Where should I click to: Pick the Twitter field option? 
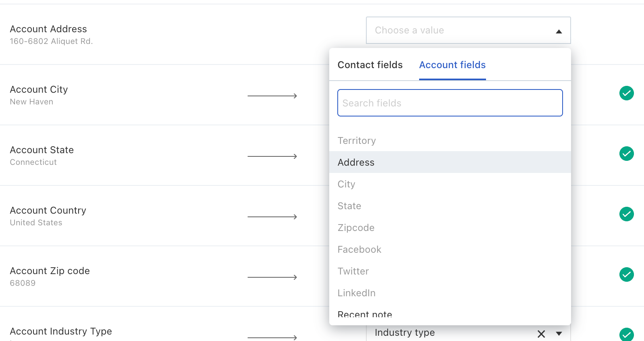click(353, 271)
